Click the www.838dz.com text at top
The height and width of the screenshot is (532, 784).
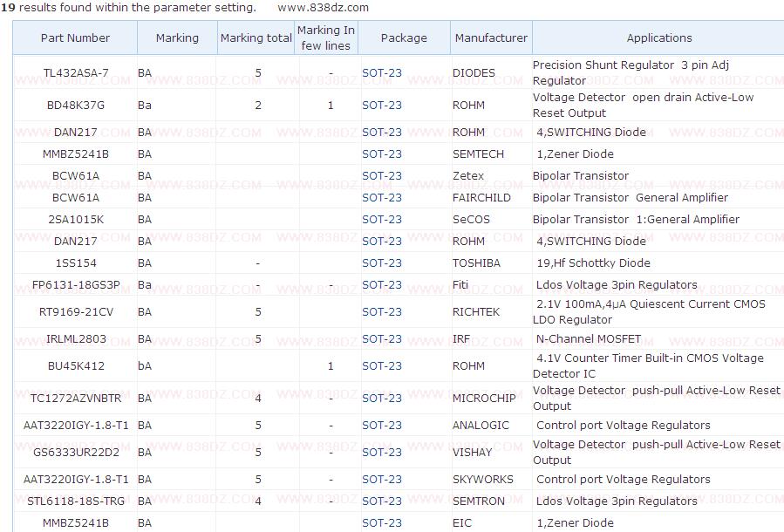pos(323,7)
